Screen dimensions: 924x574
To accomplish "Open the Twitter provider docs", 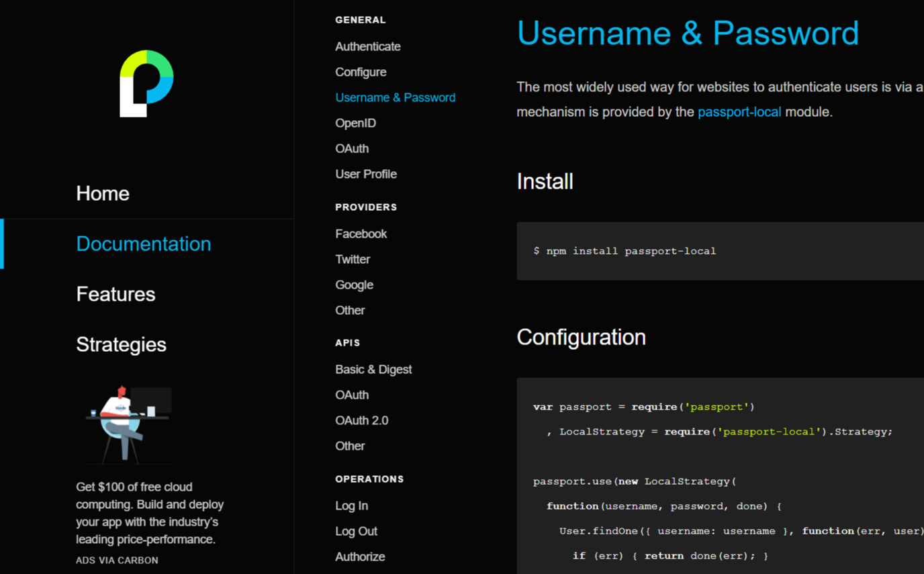I will click(x=353, y=259).
